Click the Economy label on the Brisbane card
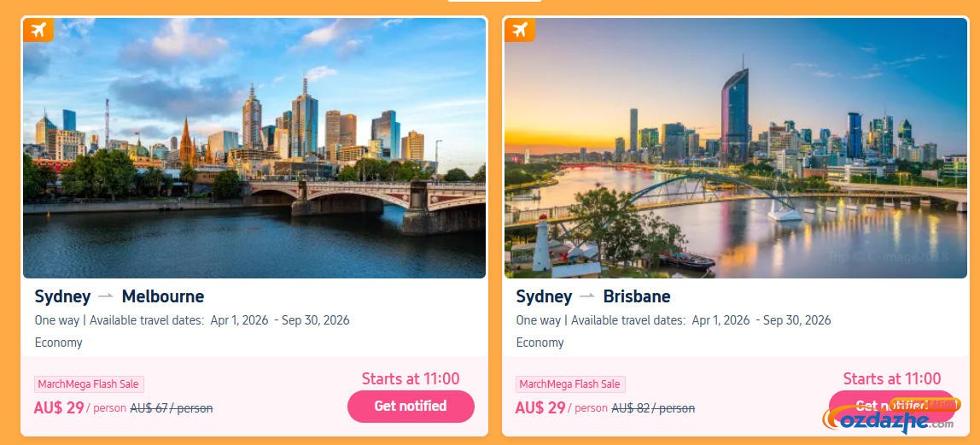The width and height of the screenshot is (980, 445). point(540,343)
